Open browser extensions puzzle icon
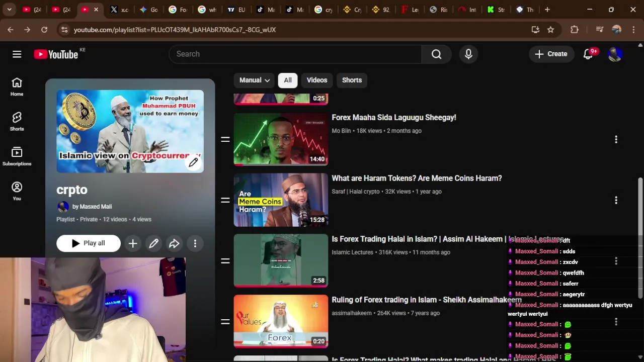The height and width of the screenshot is (362, 644). tap(575, 30)
